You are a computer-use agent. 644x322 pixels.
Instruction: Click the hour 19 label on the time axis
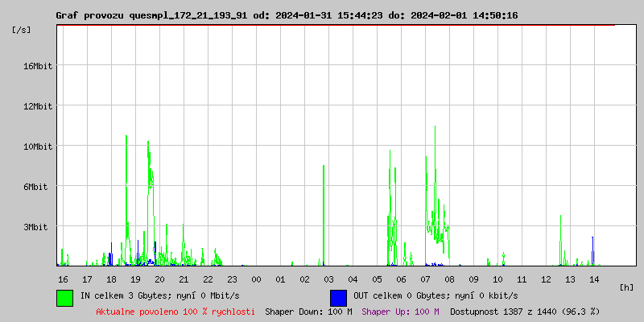click(135, 279)
